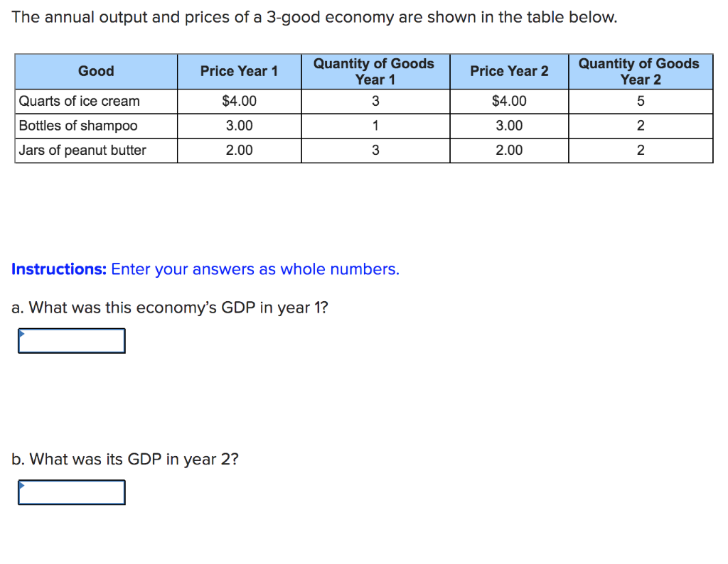Select the Price Year 2 column header

(x=509, y=71)
